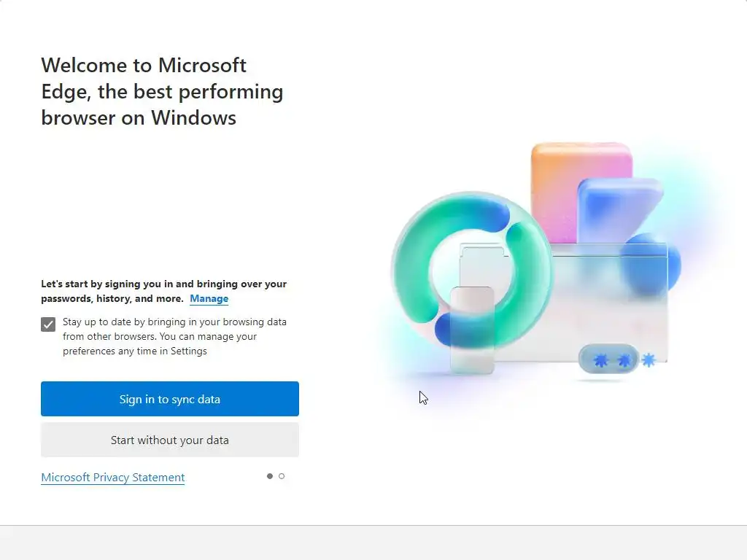Go to the second hollow page dot
This screenshot has height=560, width=747.
point(282,476)
